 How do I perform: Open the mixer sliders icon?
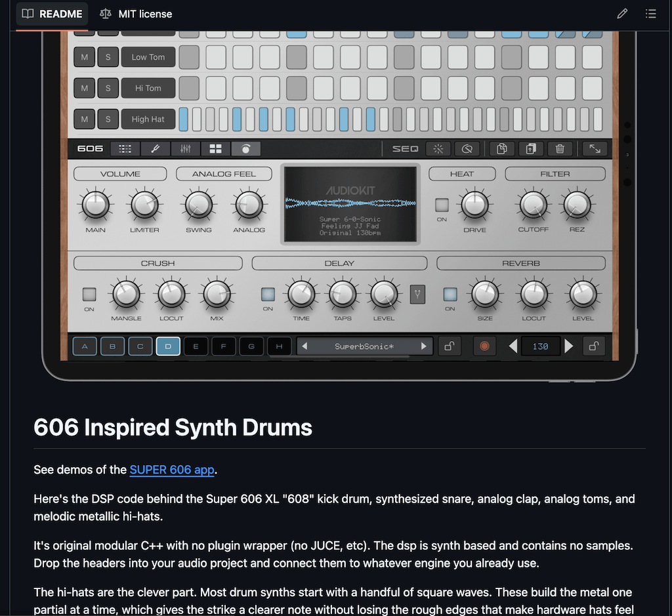click(x=185, y=149)
